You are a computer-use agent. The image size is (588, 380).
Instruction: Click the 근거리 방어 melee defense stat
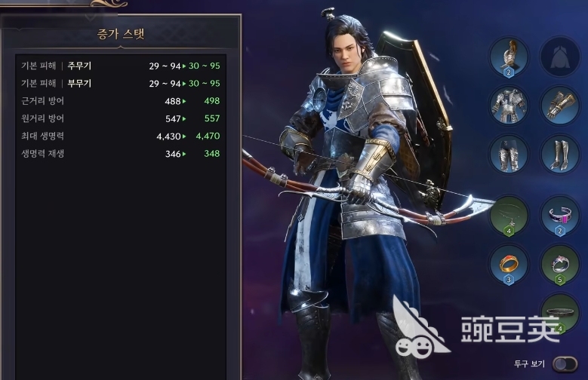coord(120,101)
